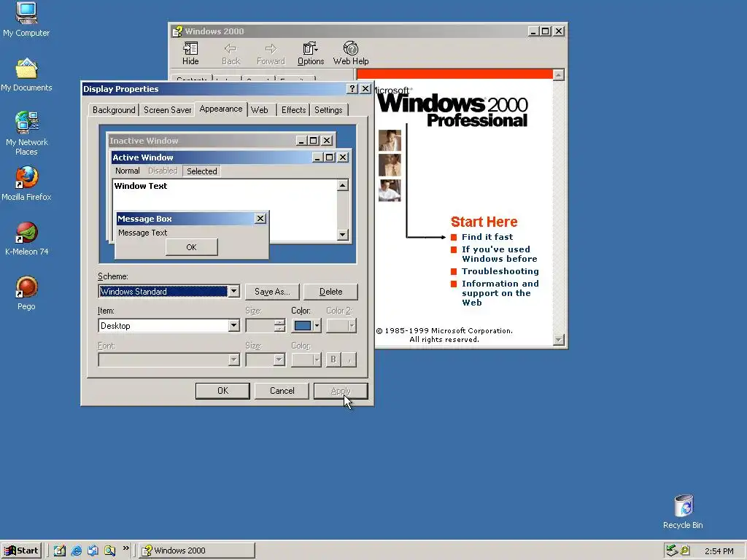Viewport: 747px width, 560px height.
Task: Delete the selected scheme
Action: point(330,292)
